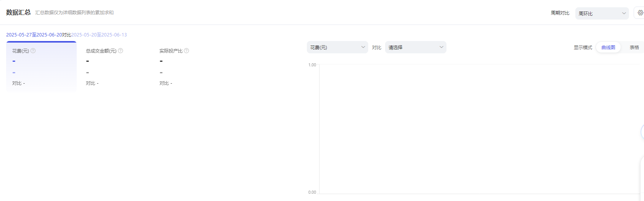Select the 花费(元) summary card
This screenshot has width=644, height=201.
click(x=41, y=67)
